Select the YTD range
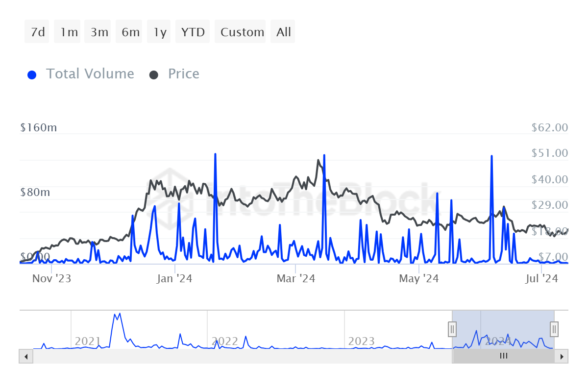The height and width of the screenshot is (392, 588). [193, 32]
